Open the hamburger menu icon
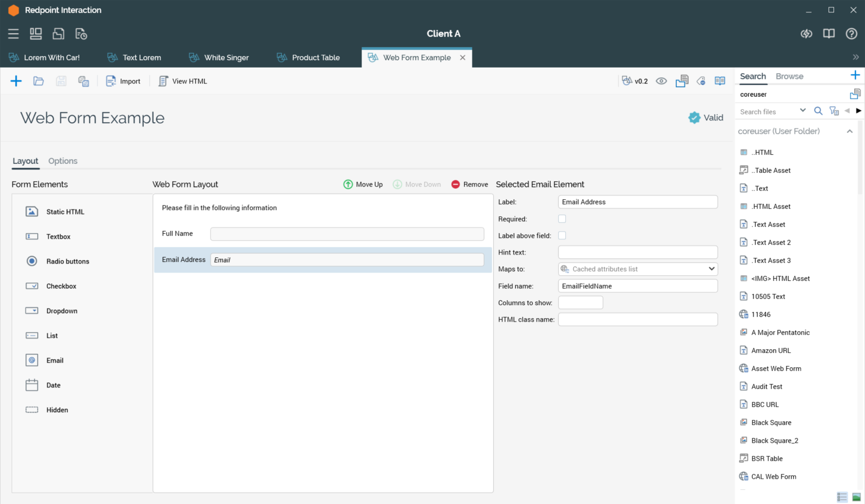The width and height of the screenshot is (865, 504). tap(14, 34)
